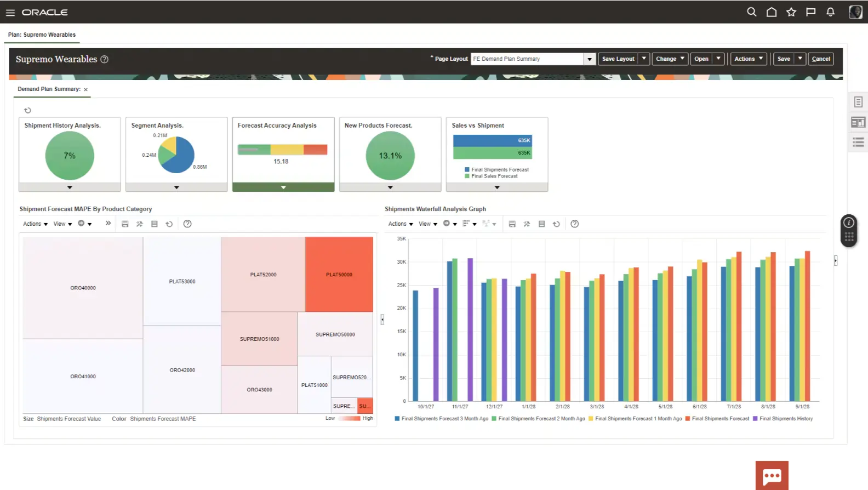Open the Page Layout combo box dropdown
The width and height of the screenshot is (868, 490).
click(x=590, y=59)
